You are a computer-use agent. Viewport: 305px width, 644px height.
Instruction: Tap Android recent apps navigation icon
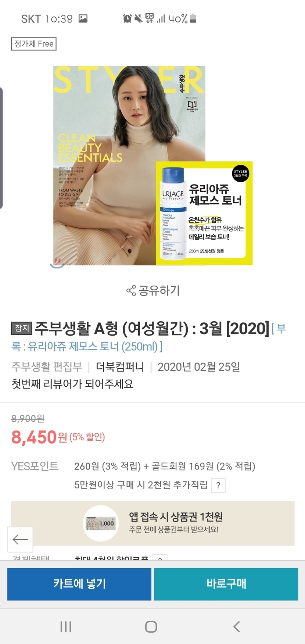[66, 627]
